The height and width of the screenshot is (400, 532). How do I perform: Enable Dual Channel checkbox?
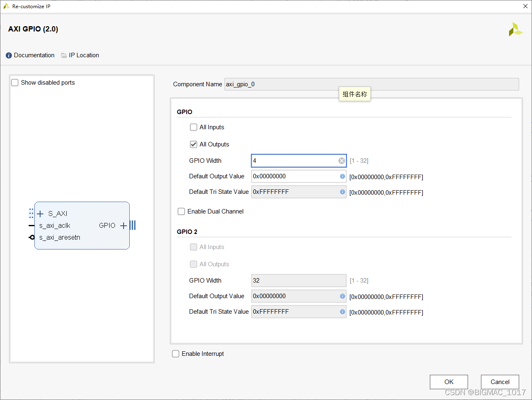coord(181,211)
